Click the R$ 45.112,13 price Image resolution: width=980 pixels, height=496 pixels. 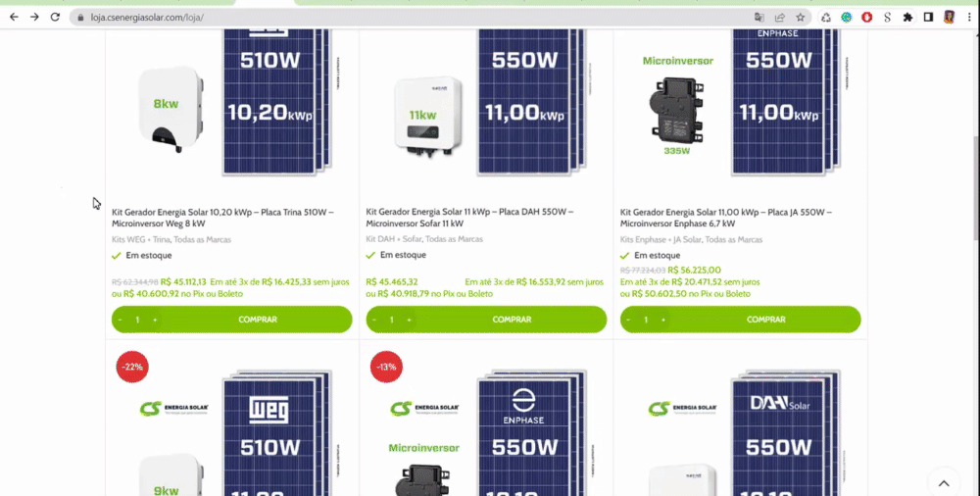183,282
